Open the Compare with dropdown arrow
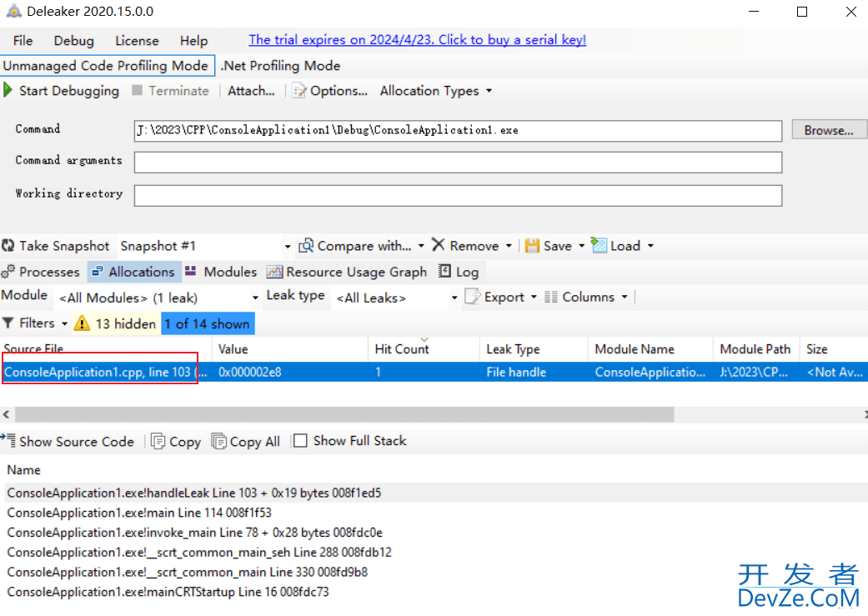Viewport: 868px width, 616px height. (421, 246)
